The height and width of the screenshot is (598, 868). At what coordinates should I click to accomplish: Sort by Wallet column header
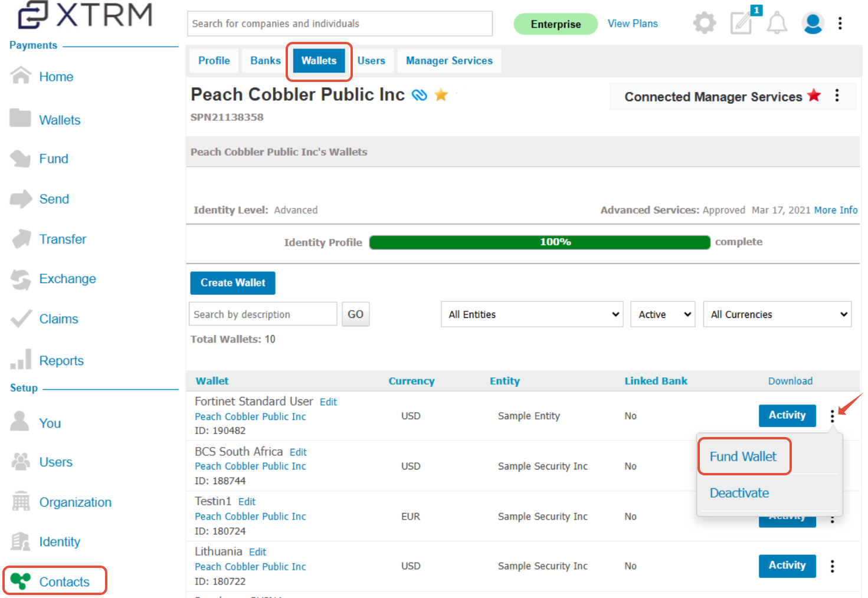212,381
